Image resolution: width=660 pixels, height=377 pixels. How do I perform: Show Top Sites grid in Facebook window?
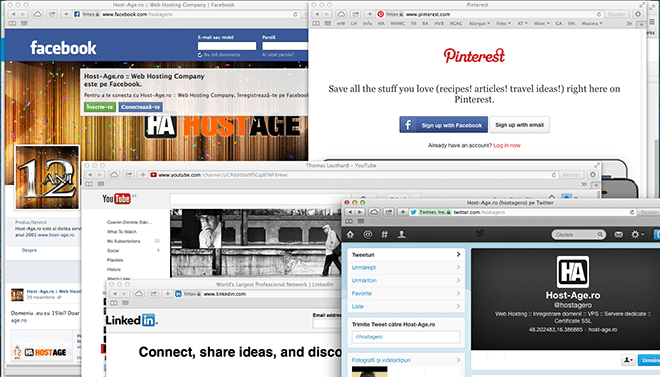click(24, 24)
